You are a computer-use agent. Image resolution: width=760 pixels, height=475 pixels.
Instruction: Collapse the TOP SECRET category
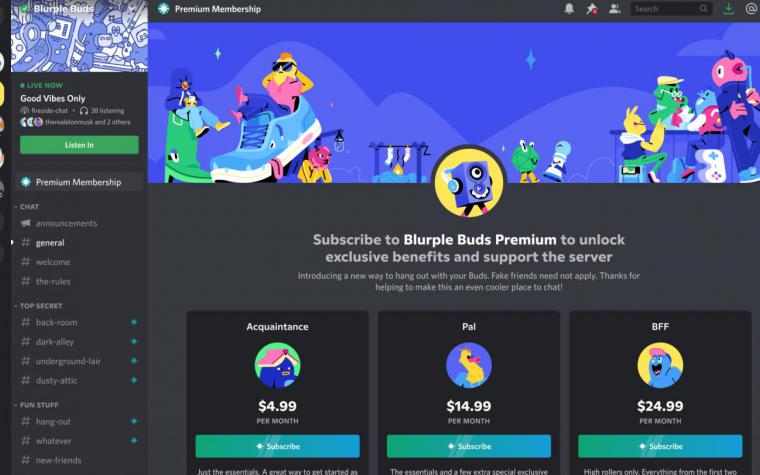click(38, 306)
